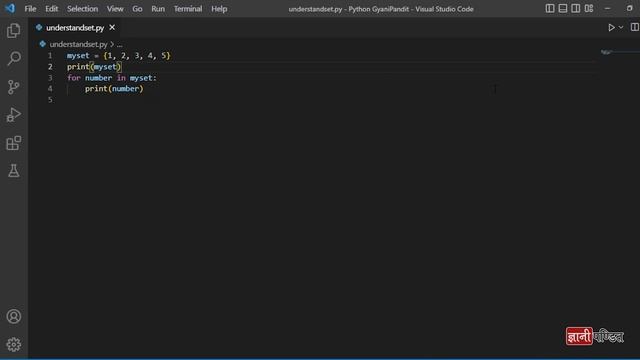
Task: Split the editor to the right
Action: click(x=634, y=27)
